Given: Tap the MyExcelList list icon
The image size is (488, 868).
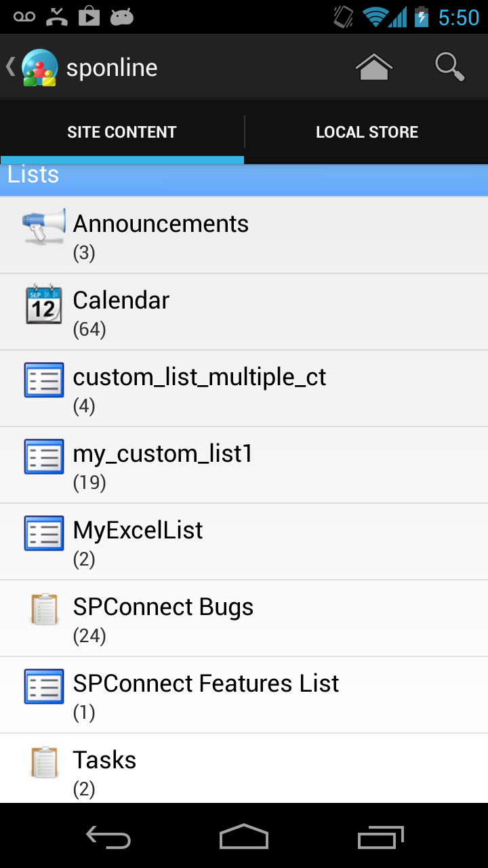Looking at the screenshot, I should [43, 533].
